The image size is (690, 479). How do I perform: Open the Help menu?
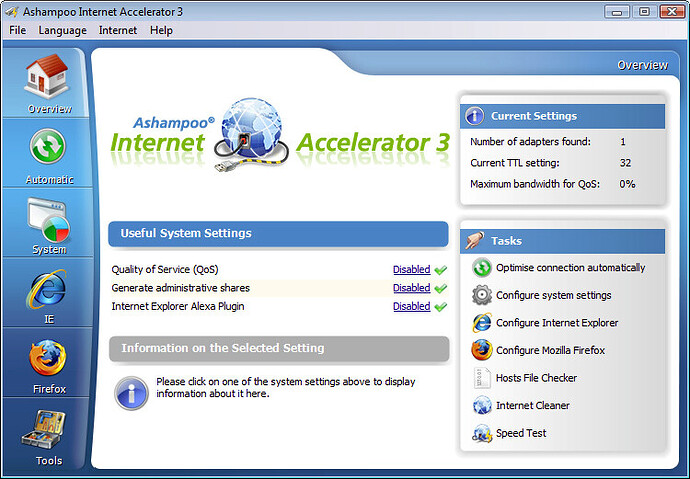coord(161,30)
